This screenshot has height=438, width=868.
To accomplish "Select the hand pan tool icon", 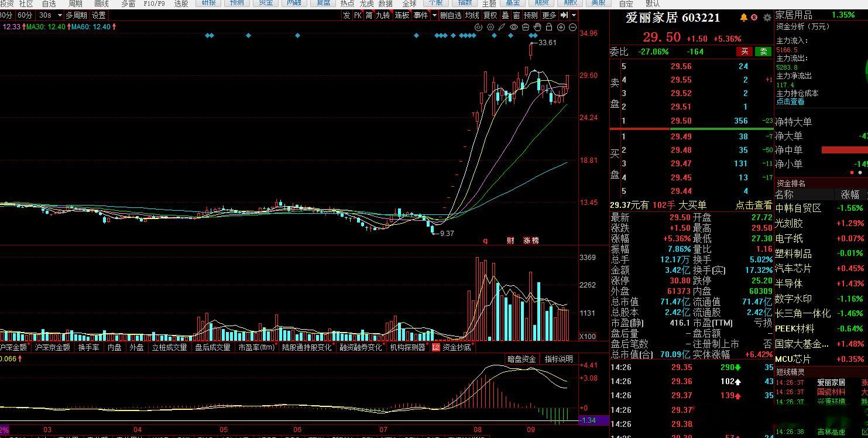I will 537,27.
